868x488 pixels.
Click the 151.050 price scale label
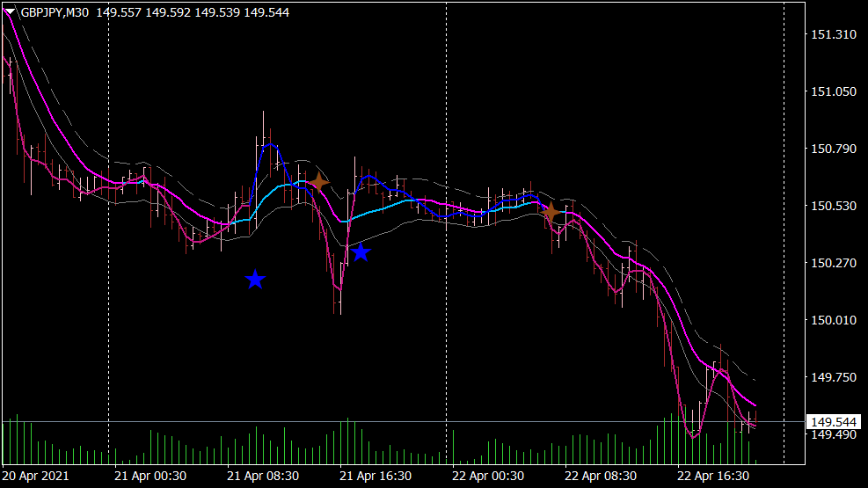tap(833, 91)
